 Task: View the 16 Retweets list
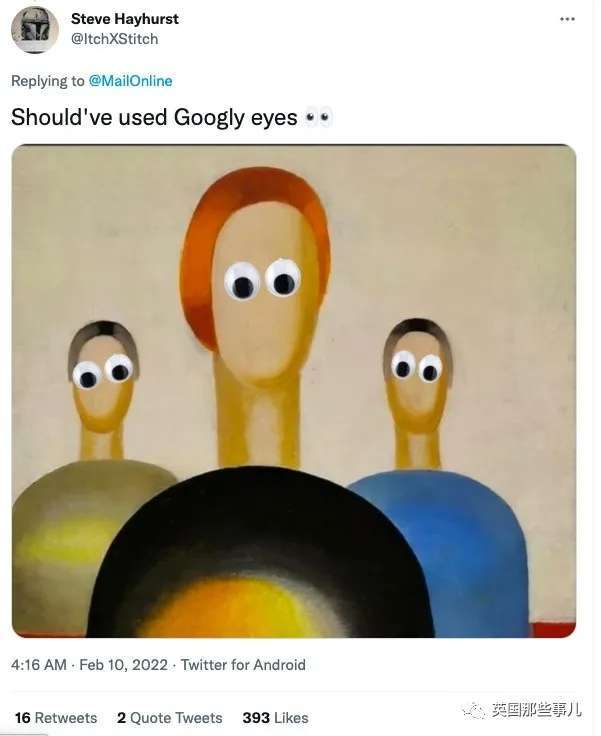[56, 718]
